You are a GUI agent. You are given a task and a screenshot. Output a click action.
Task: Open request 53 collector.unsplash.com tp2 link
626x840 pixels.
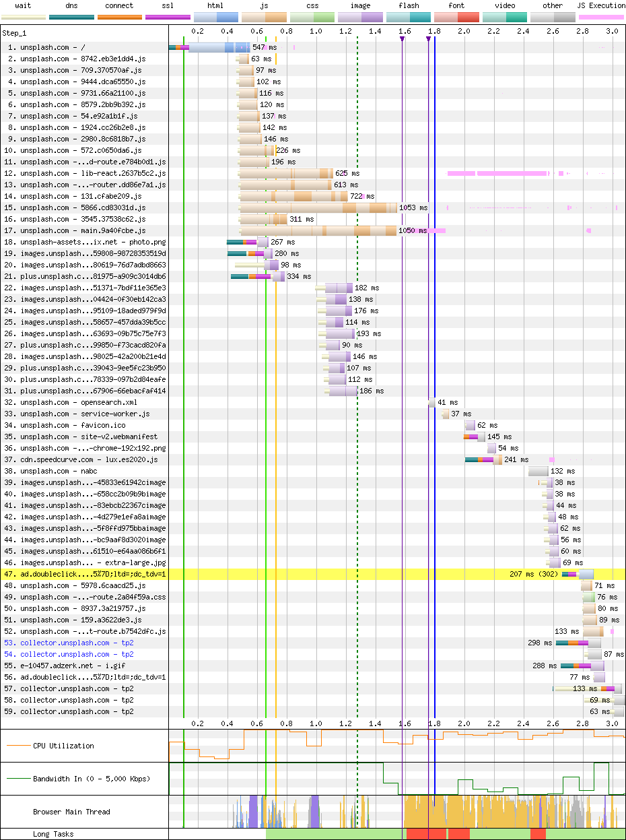[77, 643]
